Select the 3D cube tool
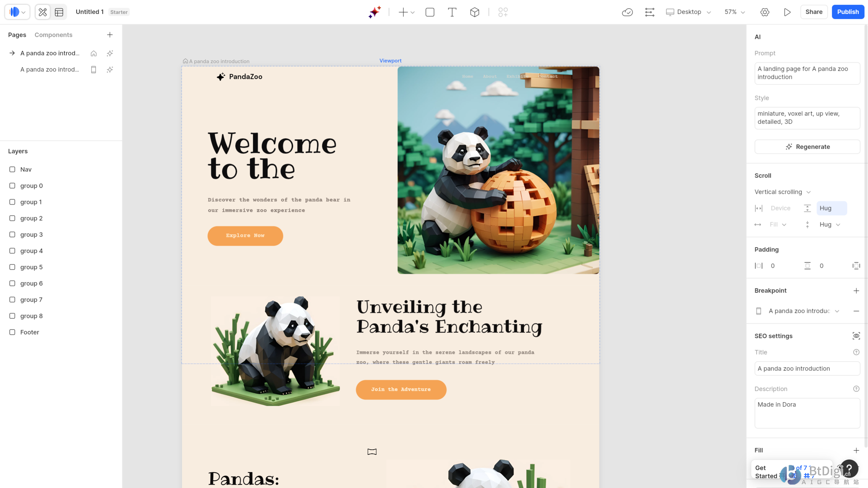868x488 pixels. click(475, 12)
